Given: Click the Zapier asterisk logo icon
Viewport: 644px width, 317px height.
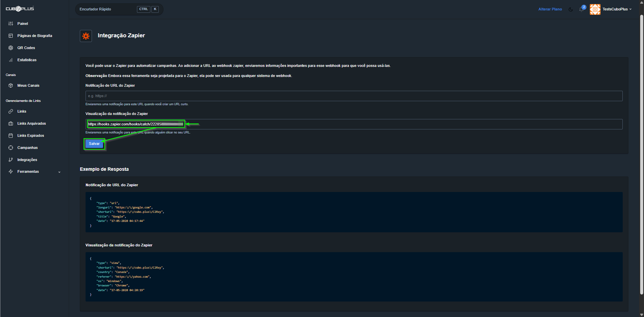Looking at the screenshot, I should pyautogui.click(x=86, y=36).
